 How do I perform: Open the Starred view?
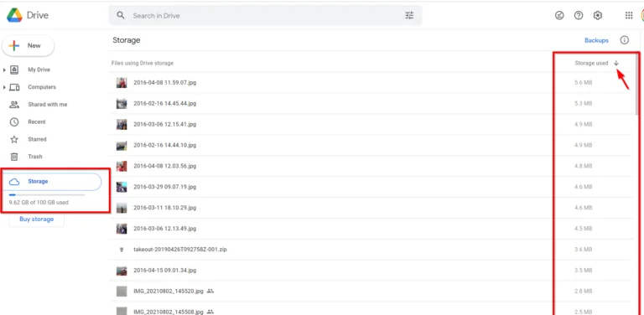pos(38,139)
